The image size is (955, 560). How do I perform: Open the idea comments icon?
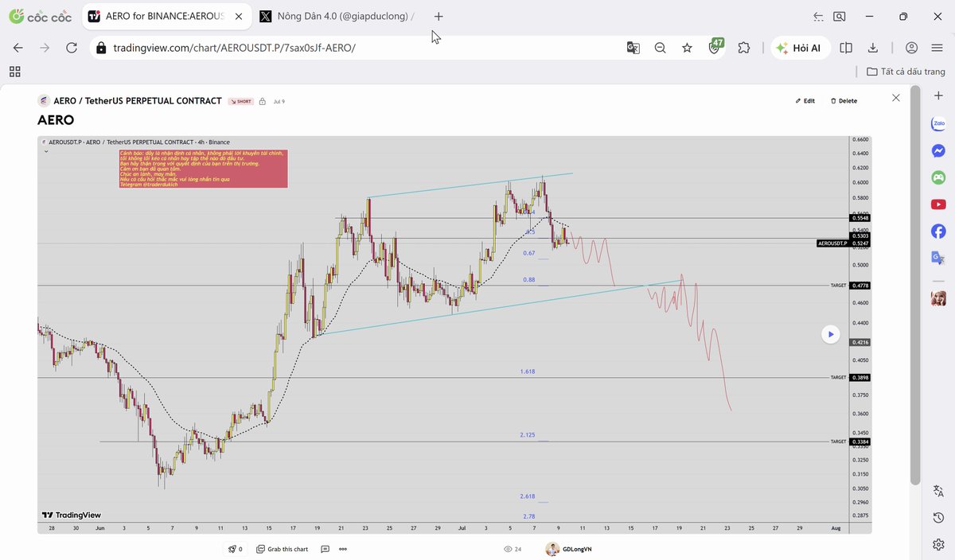[x=325, y=549]
